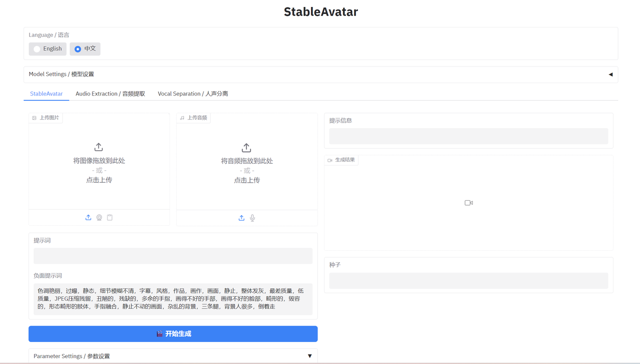This screenshot has width=640, height=364.
Task: Click the 将图像拖放到此处 text
Action: pyautogui.click(x=99, y=161)
